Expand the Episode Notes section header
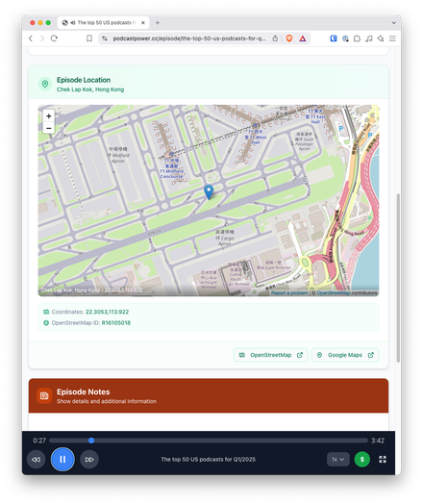This screenshot has height=504, width=423. tap(209, 395)
